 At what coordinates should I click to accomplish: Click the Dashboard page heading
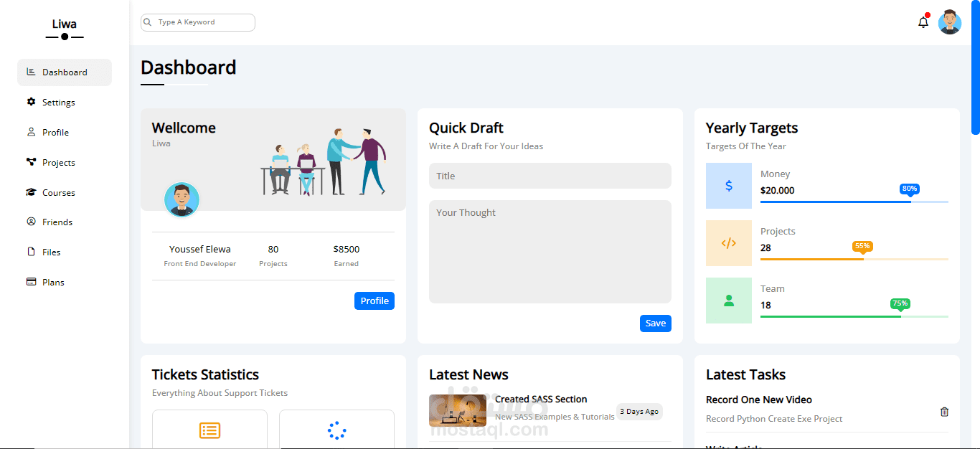(189, 67)
